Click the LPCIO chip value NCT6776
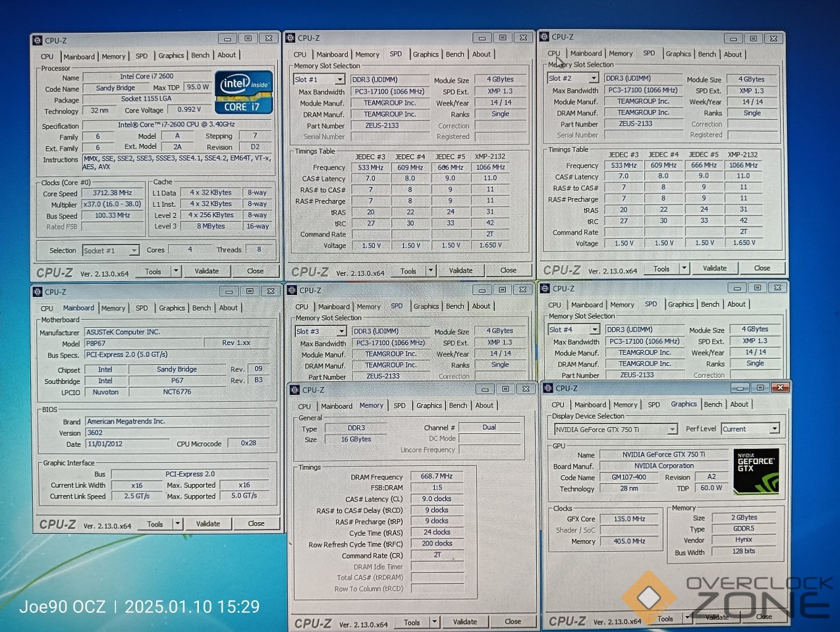The image size is (840, 632). pyautogui.click(x=177, y=392)
